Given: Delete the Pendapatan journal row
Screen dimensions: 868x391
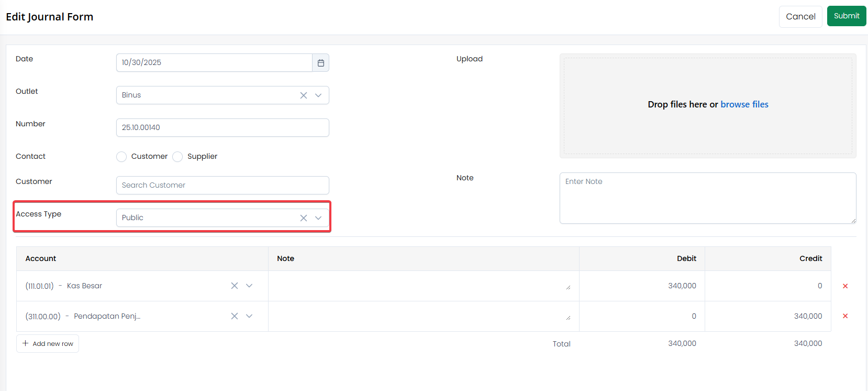Looking at the screenshot, I should (845, 316).
